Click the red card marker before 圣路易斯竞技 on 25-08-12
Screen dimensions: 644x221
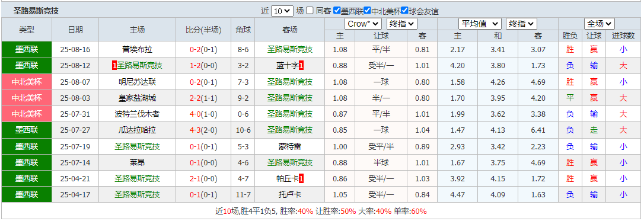114,66
